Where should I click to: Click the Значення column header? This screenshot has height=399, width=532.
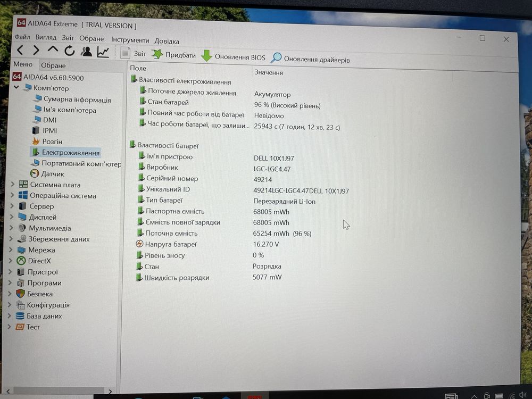pos(268,72)
